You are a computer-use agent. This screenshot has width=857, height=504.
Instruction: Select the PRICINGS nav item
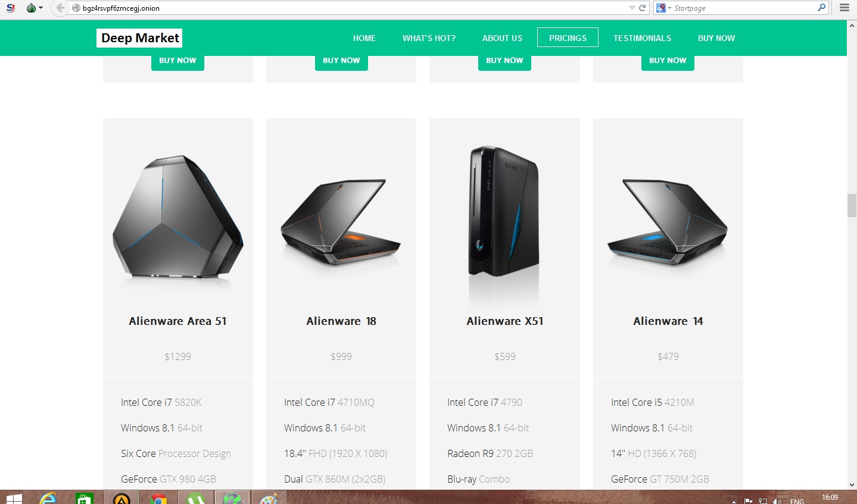(x=568, y=37)
